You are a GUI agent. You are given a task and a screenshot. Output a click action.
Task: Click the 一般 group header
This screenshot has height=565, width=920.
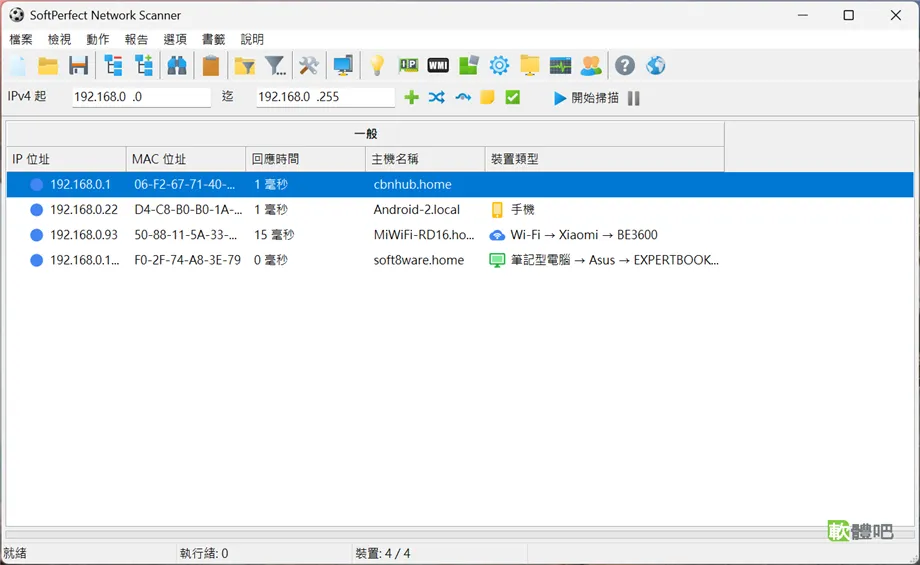click(x=366, y=134)
